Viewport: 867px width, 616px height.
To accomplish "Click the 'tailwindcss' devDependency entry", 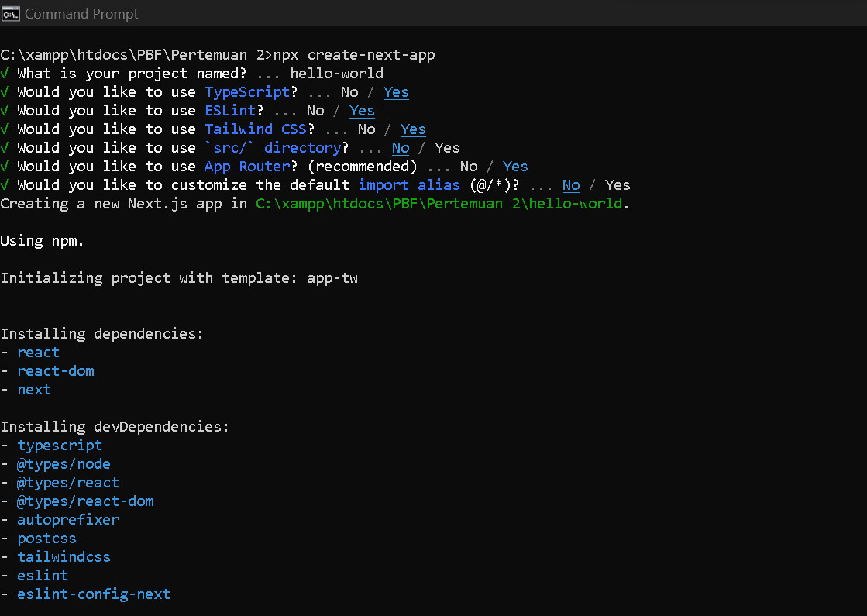I will pos(64,557).
